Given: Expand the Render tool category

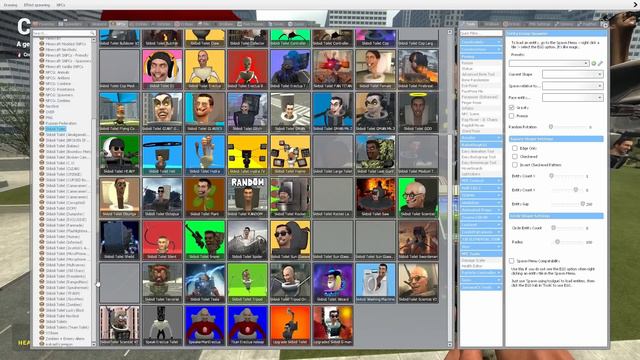Looking at the screenshot, I should point(481,138).
